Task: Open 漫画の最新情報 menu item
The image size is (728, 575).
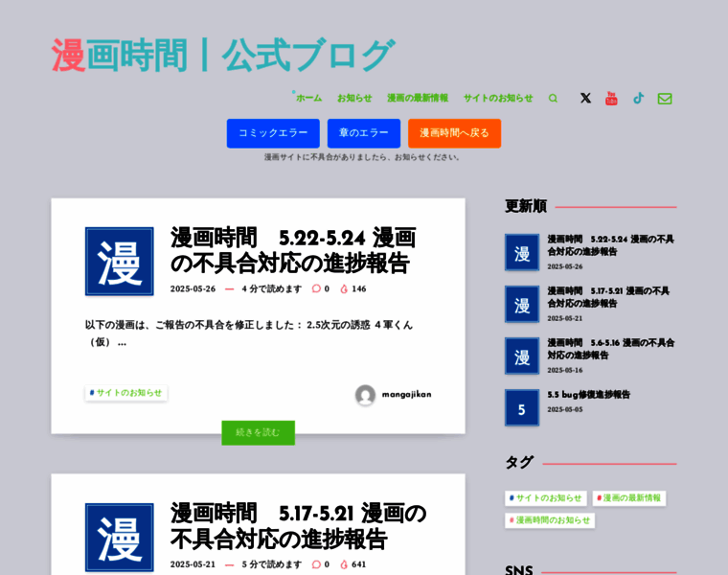Action: pyautogui.click(x=418, y=98)
